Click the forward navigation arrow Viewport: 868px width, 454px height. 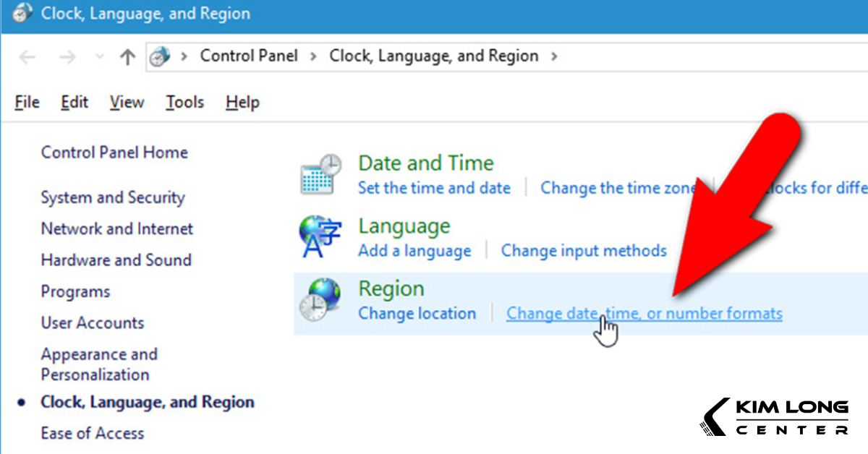68,56
